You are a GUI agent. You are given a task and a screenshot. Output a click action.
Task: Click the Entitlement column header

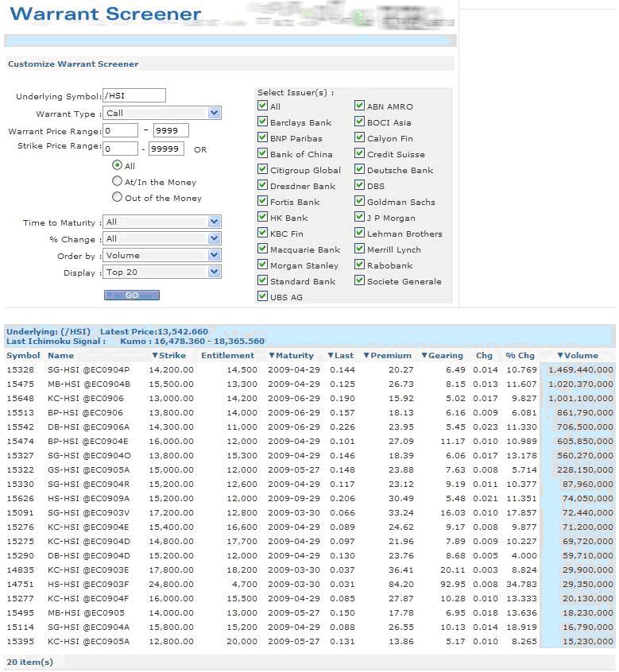[227, 356]
